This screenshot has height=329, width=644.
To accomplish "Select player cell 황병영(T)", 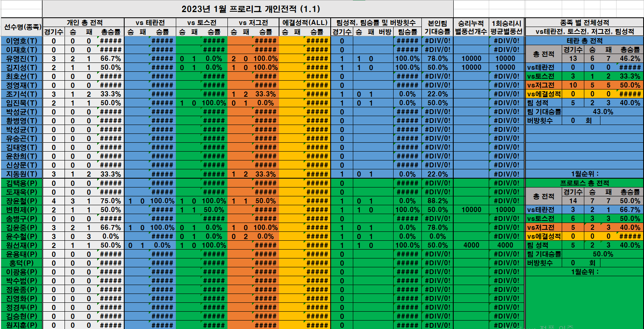I will [x=22, y=121].
